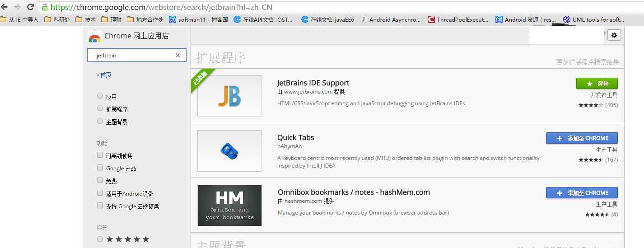The image size is (644, 248).
Task: Select the 主题背景 radio button
Action: (x=100, y=121)
